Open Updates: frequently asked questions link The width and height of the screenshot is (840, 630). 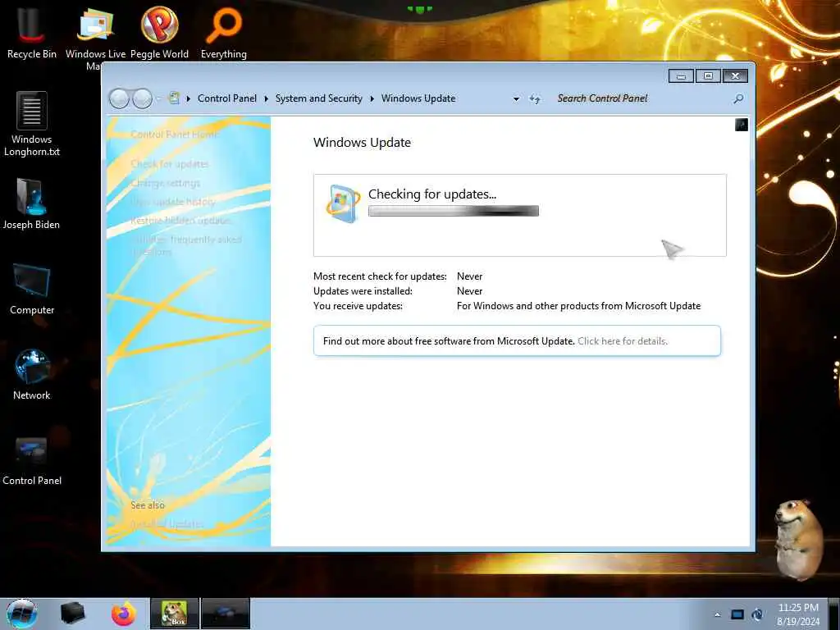186,245
